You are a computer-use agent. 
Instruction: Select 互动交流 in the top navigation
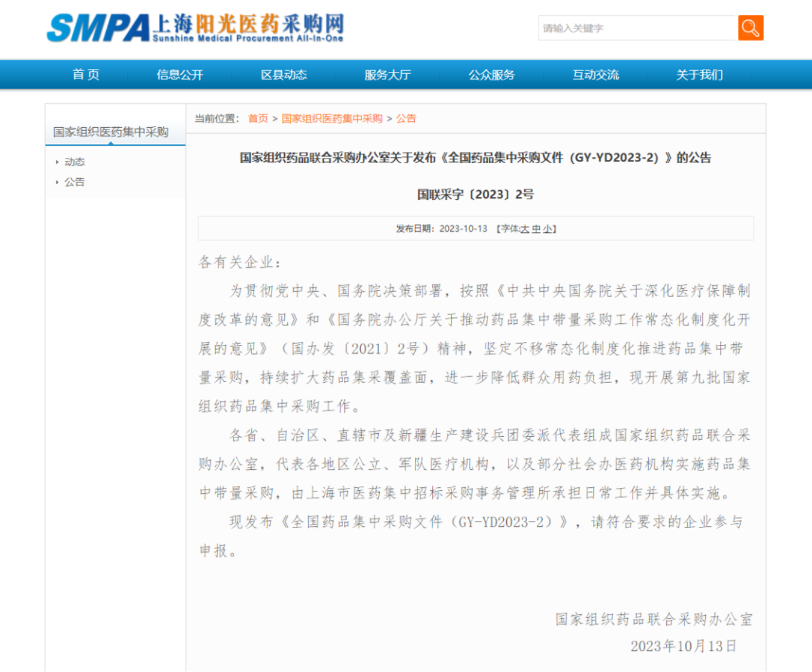click(x=596, y=74)
